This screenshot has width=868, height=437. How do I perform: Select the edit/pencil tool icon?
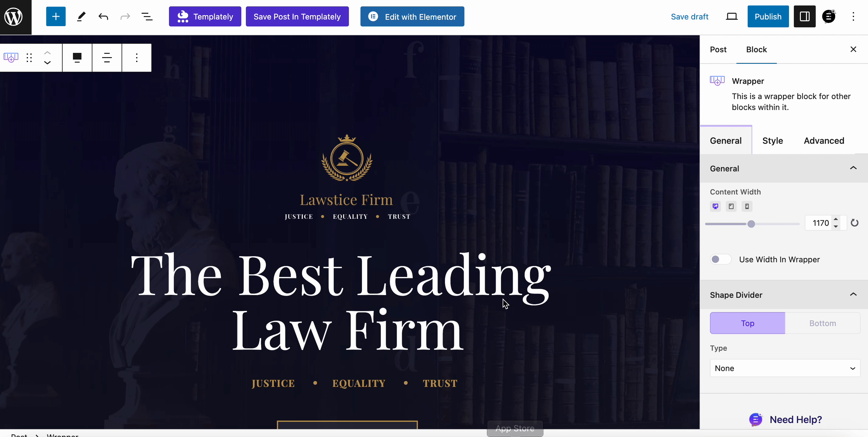tap(81, 17)
